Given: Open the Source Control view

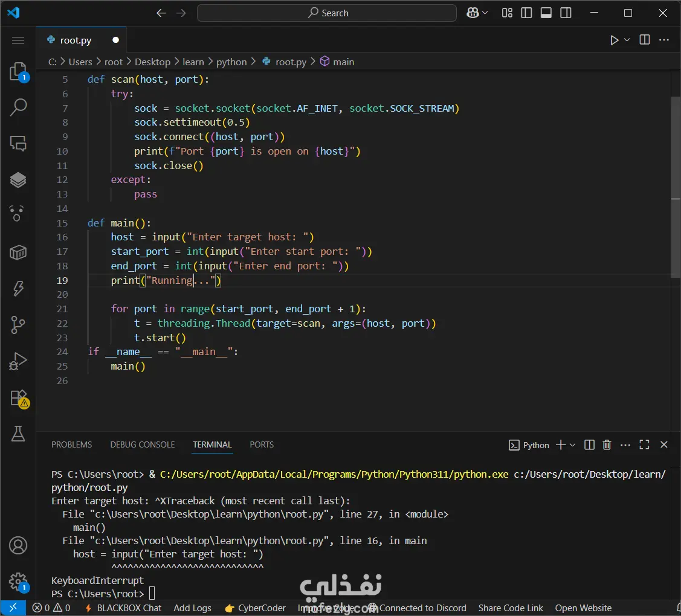Looking at the screenshot, I should point(18,325).
